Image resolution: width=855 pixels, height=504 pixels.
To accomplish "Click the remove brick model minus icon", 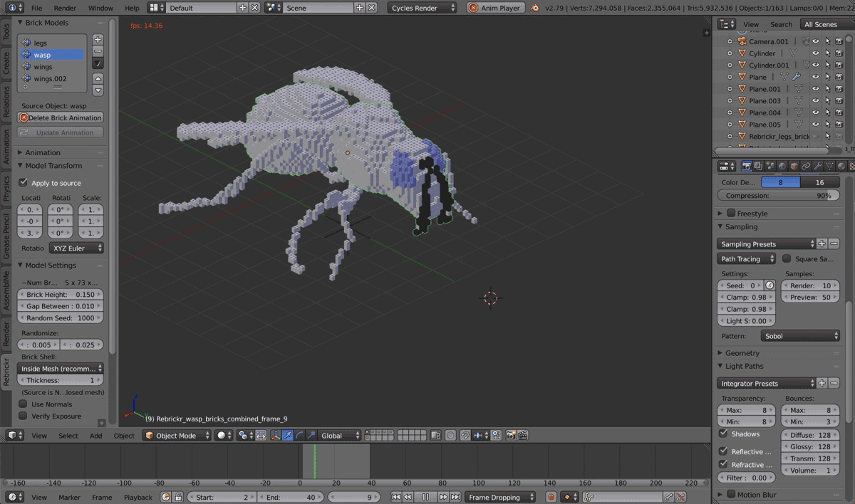I will (98, 51).
